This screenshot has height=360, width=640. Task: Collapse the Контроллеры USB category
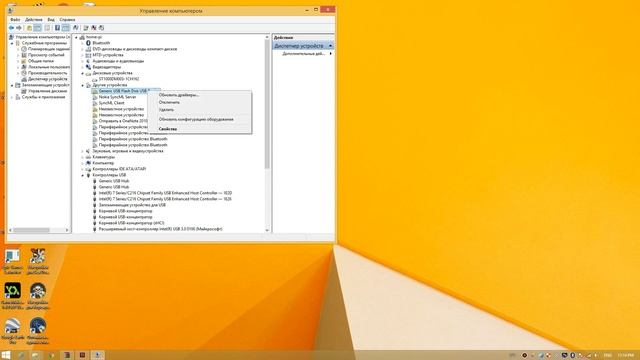(x=82, y=175)
